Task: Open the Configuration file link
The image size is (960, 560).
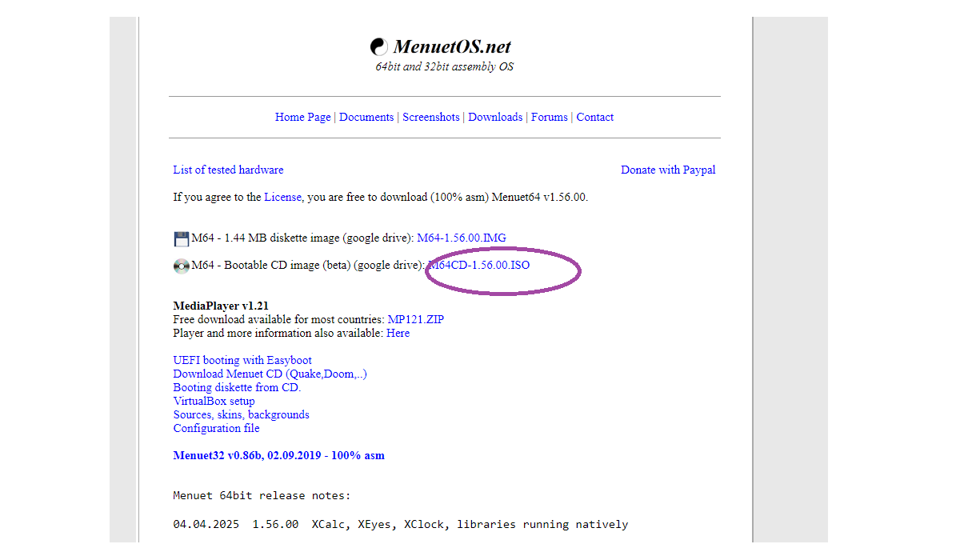Action: coord(216,428)
